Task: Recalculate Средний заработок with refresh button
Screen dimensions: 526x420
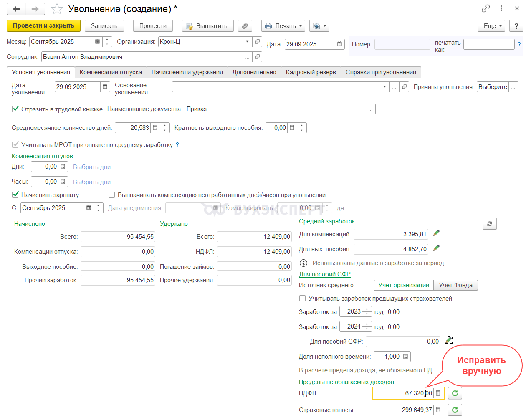Action: pos(489,224)
